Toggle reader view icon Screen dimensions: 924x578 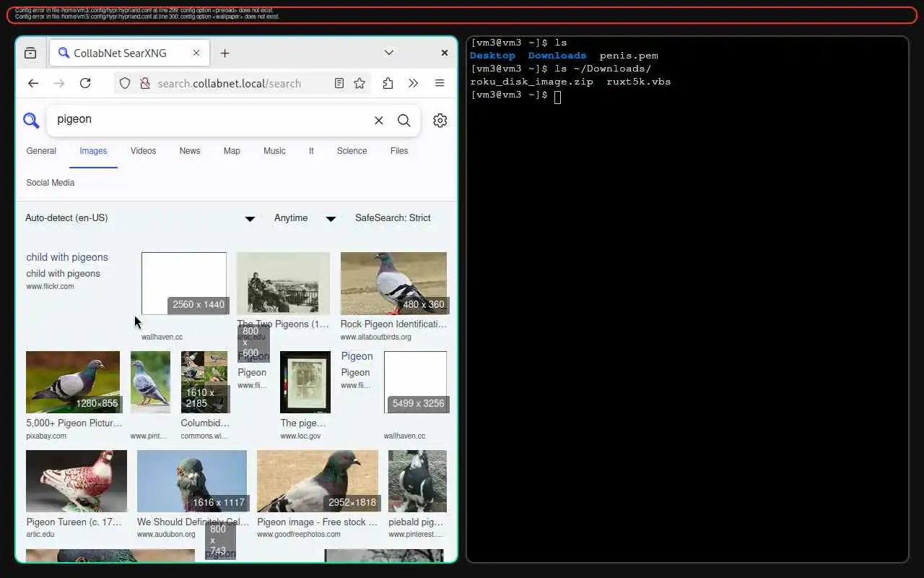(x=339, y=83)
